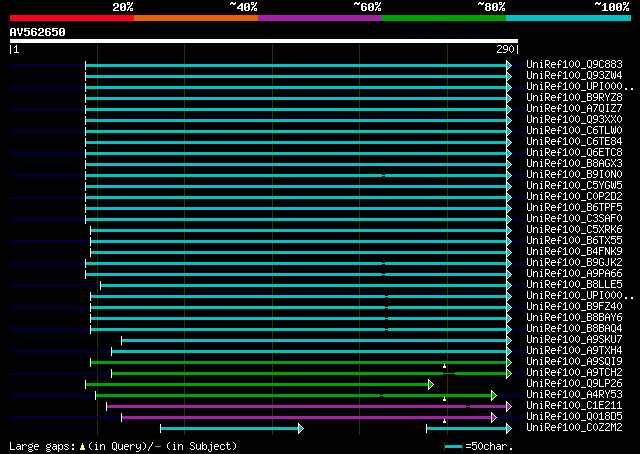The height and width of the screenshot is (454, 640).
Task: Select the UniRef100_B8AGX3 label
Action: [574, 164]
